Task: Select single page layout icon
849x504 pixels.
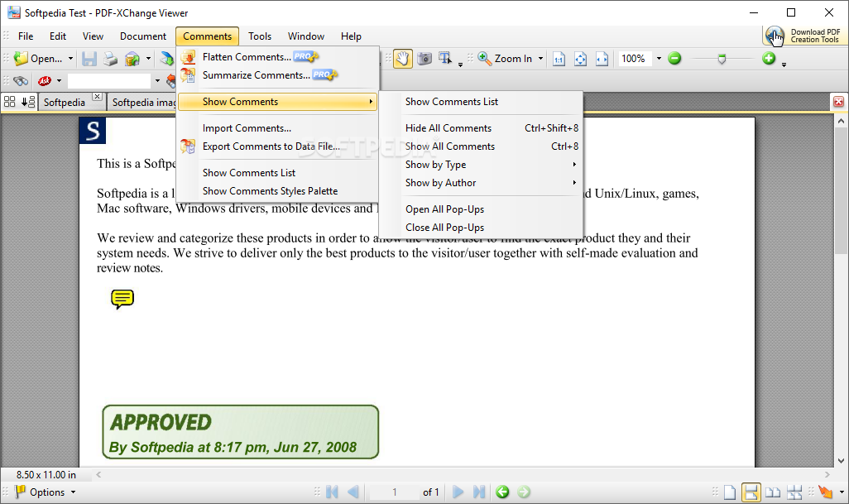Action: pos(730,492)
